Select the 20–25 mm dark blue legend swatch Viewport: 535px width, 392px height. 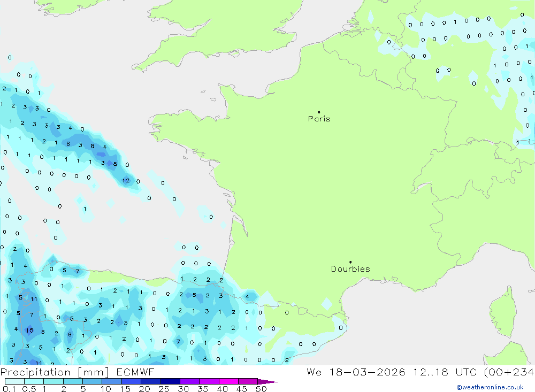pos(150,381)
